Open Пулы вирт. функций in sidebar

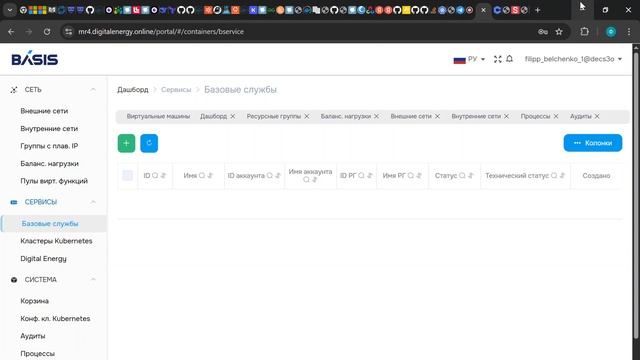[54, 181]
